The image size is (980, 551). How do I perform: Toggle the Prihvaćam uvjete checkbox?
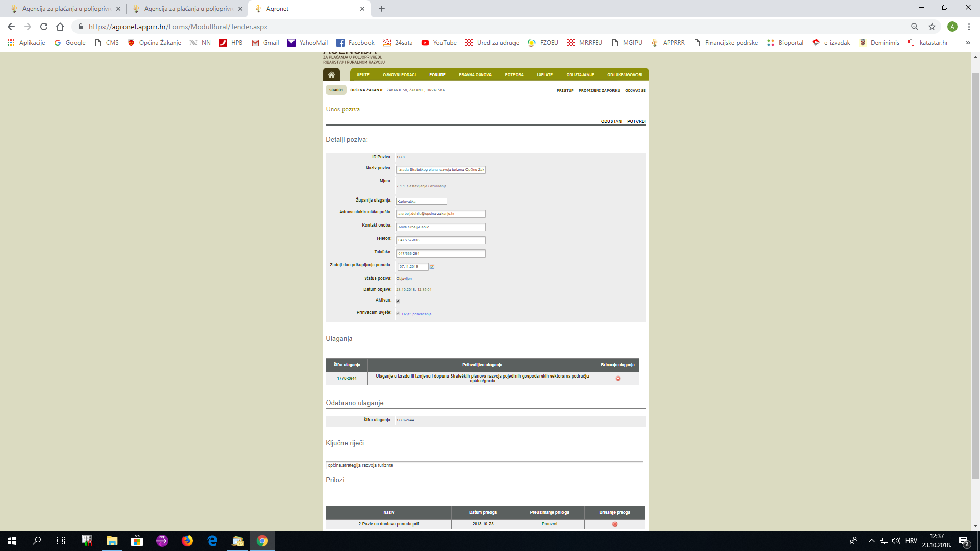click(x=398, y=314)
